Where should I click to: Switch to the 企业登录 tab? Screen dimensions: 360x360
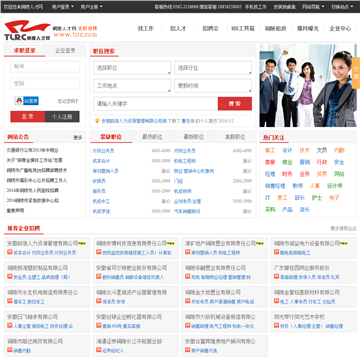tap(65, 51)
